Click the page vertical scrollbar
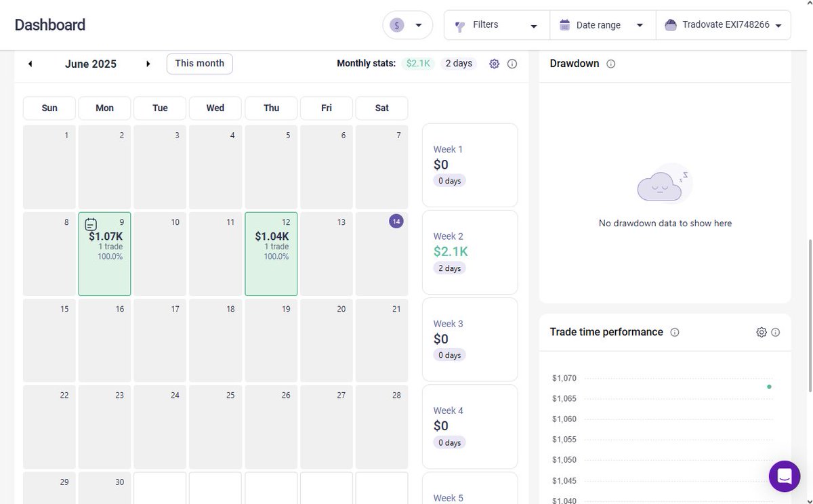This screenshot has height=504, width=813. click(x=810, y=315)
